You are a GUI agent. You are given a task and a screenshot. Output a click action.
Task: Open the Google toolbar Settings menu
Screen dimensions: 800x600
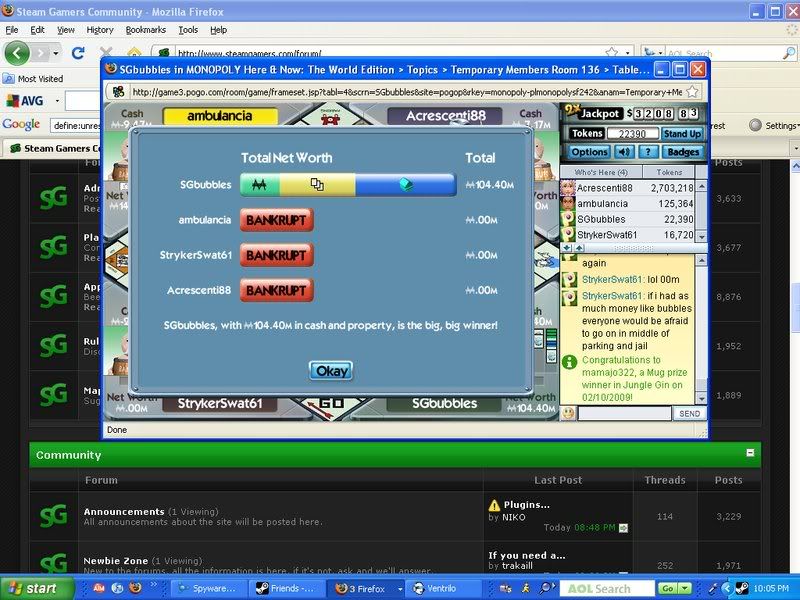tap(774, 126)
